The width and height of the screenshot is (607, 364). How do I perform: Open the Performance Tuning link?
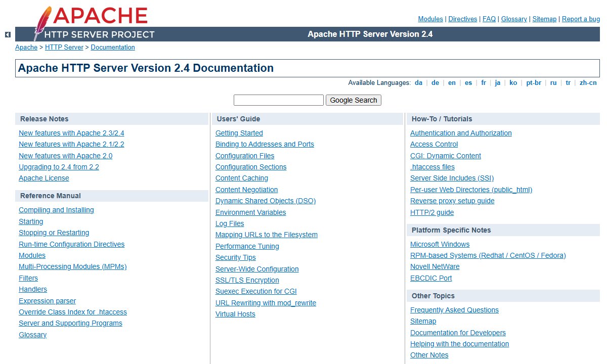247,247
